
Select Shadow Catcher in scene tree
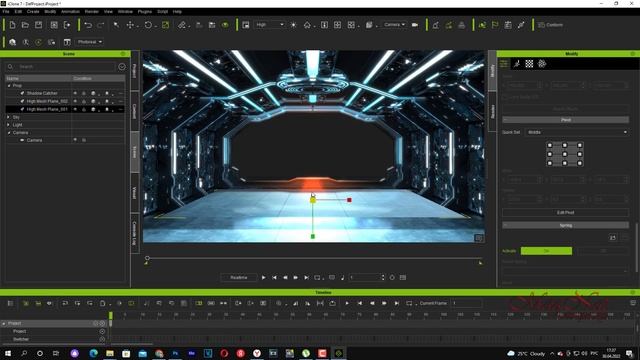pos(42,93)
